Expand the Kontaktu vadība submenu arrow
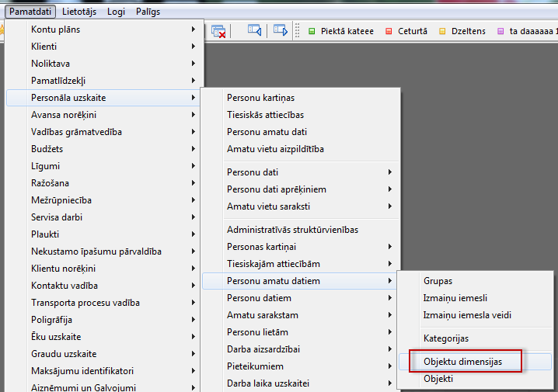The image size is (558, 392). (194, 286)
